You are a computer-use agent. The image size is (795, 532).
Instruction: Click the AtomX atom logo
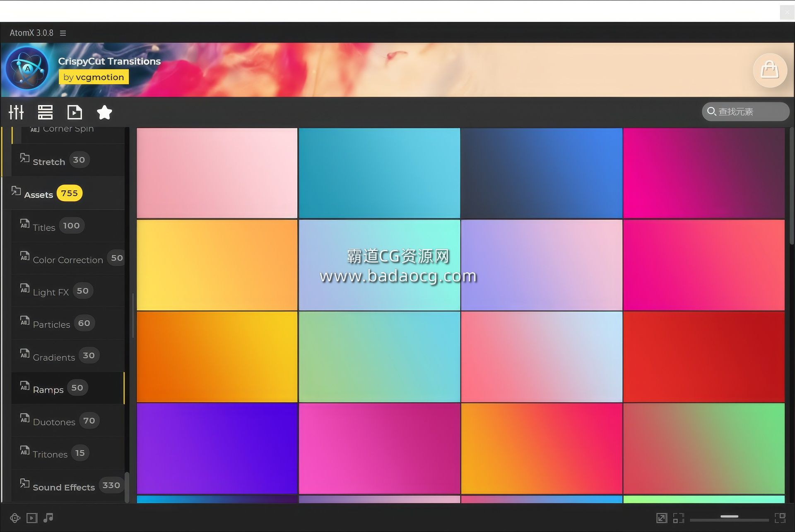[x=27, y=69]
